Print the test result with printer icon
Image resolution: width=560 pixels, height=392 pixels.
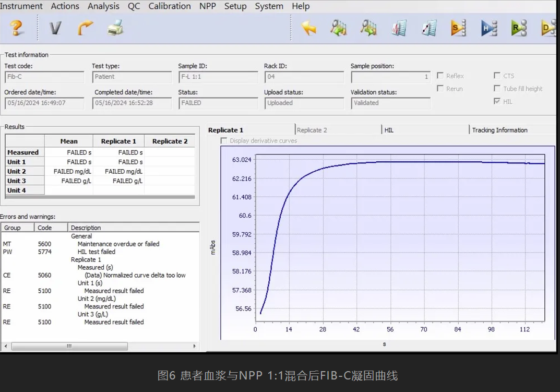115,28
